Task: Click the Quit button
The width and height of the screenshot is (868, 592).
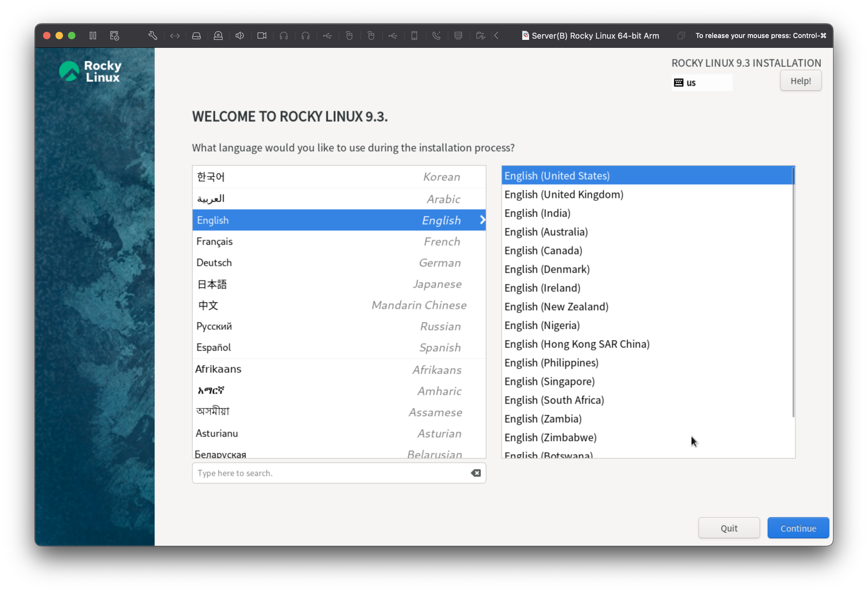Action: click(x=728, y=528)
